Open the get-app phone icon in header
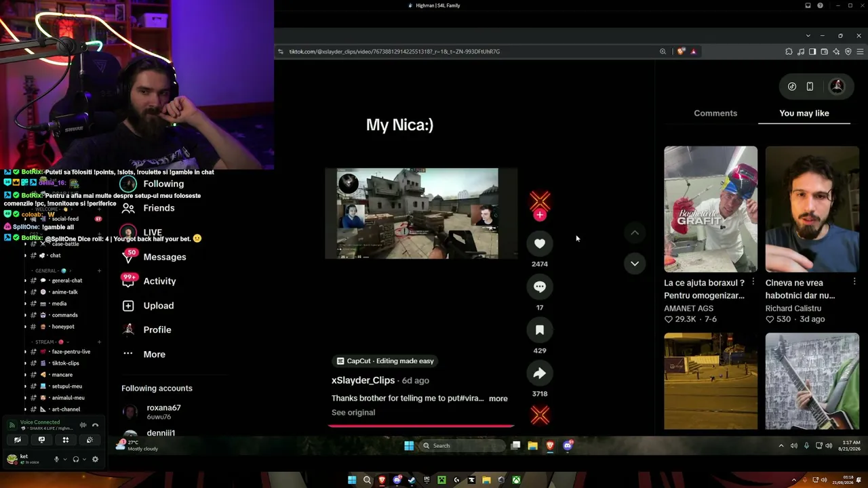The image size is (868, 488). pyautogui.click(x=810, y=86)
